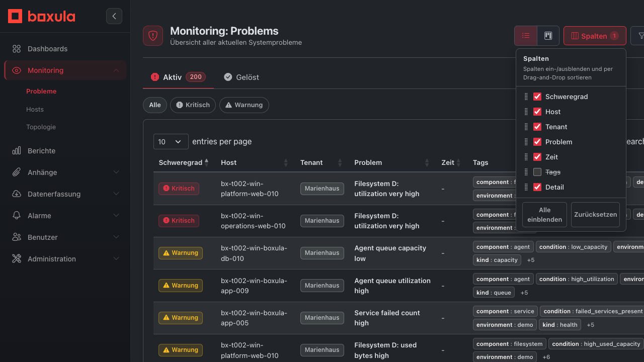Enable the Tags column checkbox

click(537, 172)
